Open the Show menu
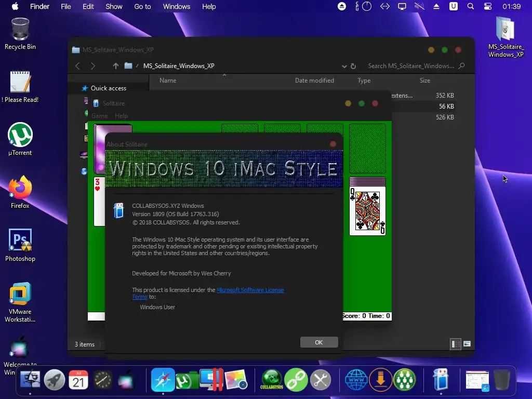This screenshot has width=532, height=399. (x=114, y=6)
